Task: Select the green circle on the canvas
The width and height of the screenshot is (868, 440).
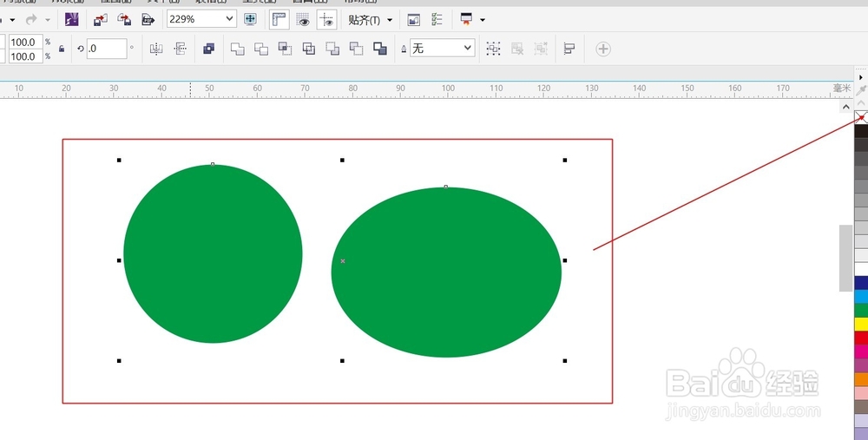Action: 214,253
